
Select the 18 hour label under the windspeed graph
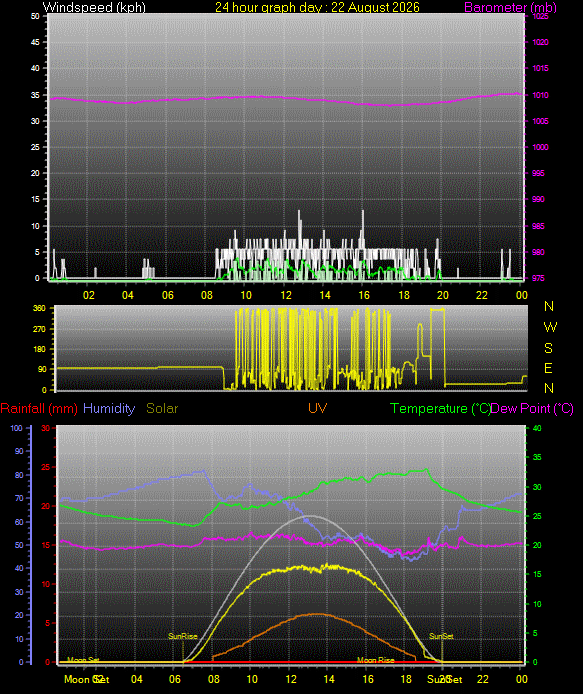pyautogui.click(x=404, y=295)
